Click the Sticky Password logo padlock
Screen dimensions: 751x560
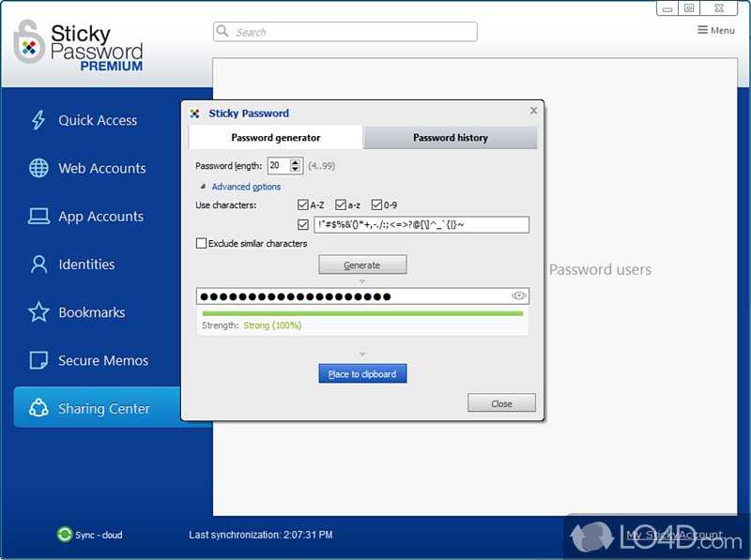pos(29,42)
